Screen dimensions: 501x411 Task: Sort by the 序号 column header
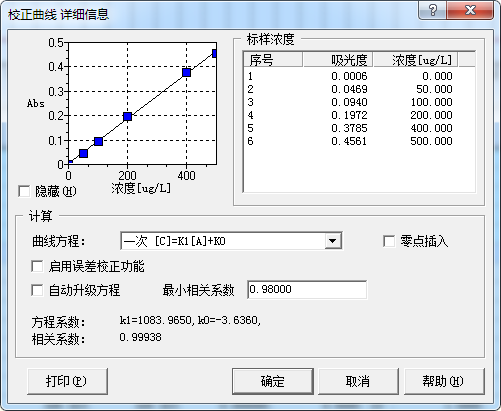click(x=273, y=60)
